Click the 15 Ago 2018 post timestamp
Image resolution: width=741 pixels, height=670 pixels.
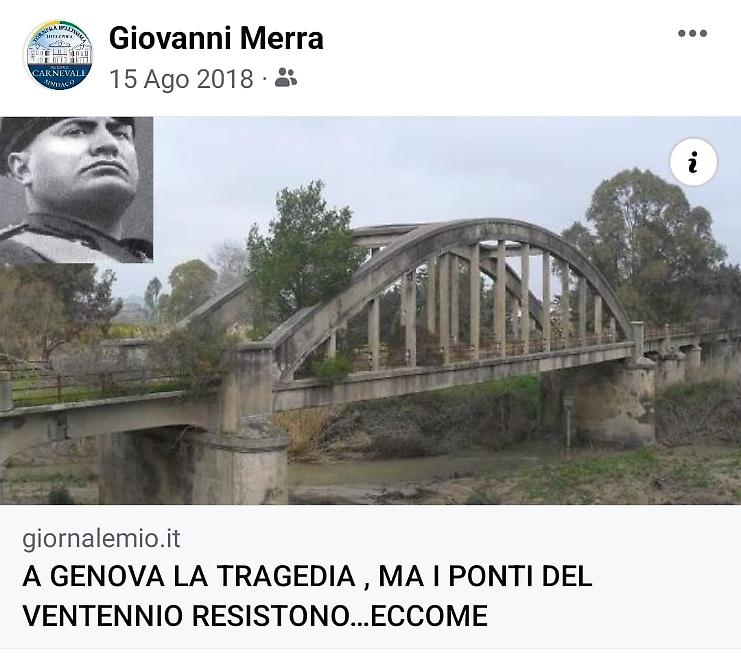coord(181,78)
